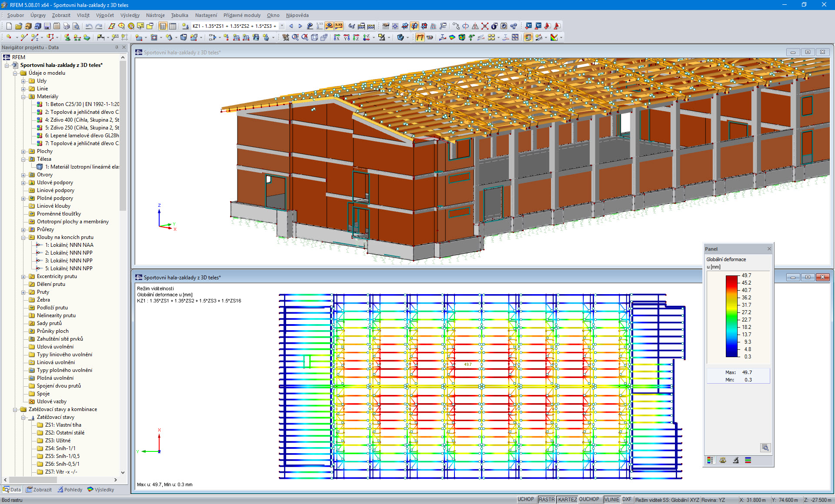Click the color scale tab icon in Panel
This screenshot has width=835, height=504.
pyautogui.click(x=710, y=460)
